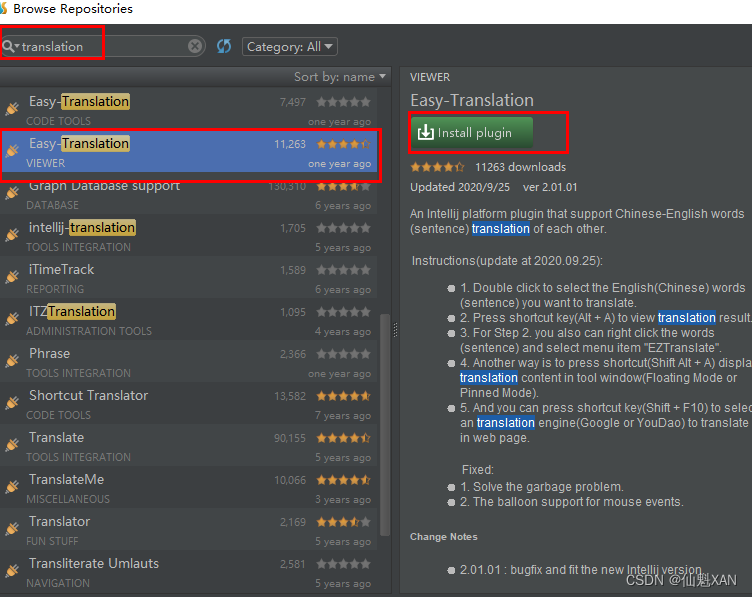This screenshot has width=752, height=597.
Task: Click the panel splitter grip handle
Action: [395, 330]
